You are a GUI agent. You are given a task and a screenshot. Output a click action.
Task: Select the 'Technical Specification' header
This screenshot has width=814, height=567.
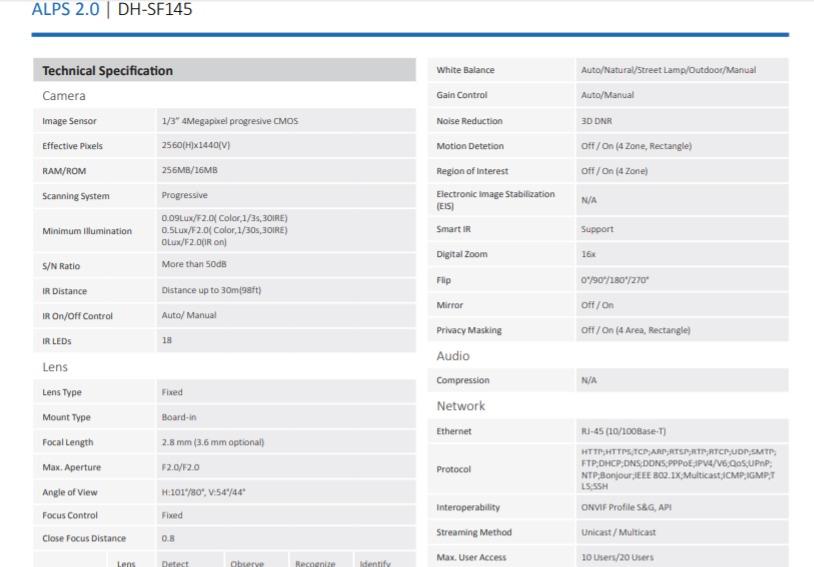click(x=107, y=71)
